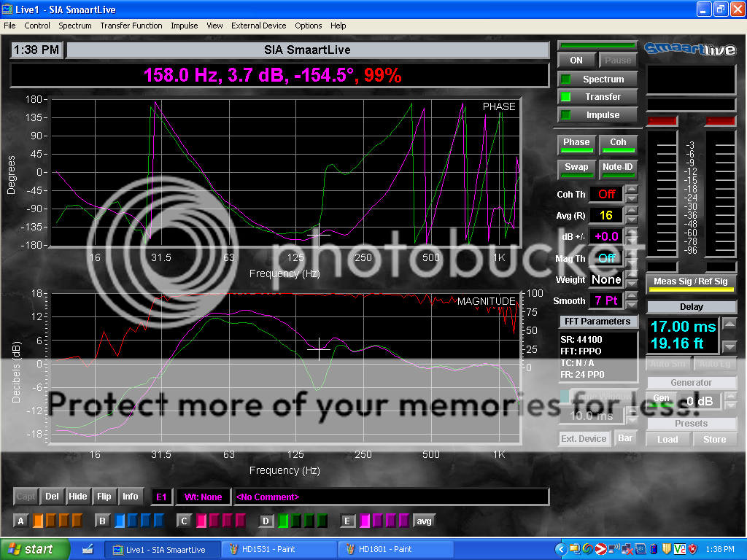Increase the delay time with up arrow
The image size is (747, 560).
(729, 324)
